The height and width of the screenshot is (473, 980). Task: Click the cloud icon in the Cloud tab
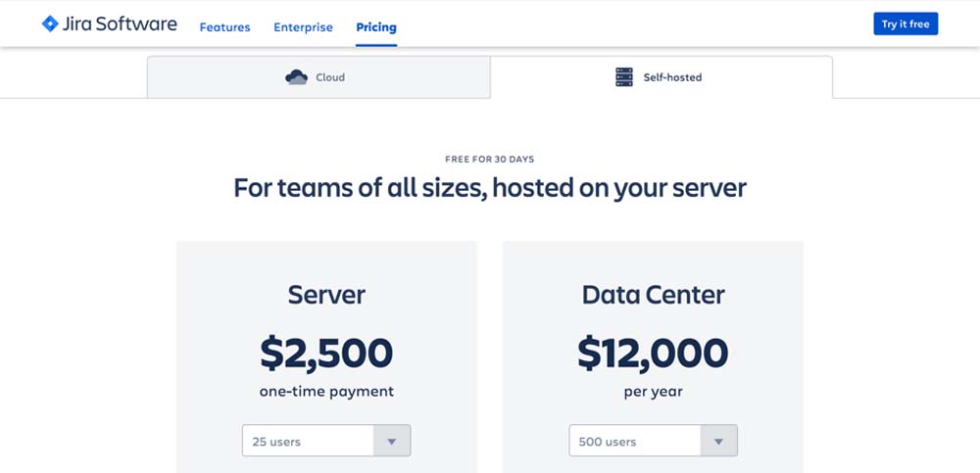pos(297,77)
